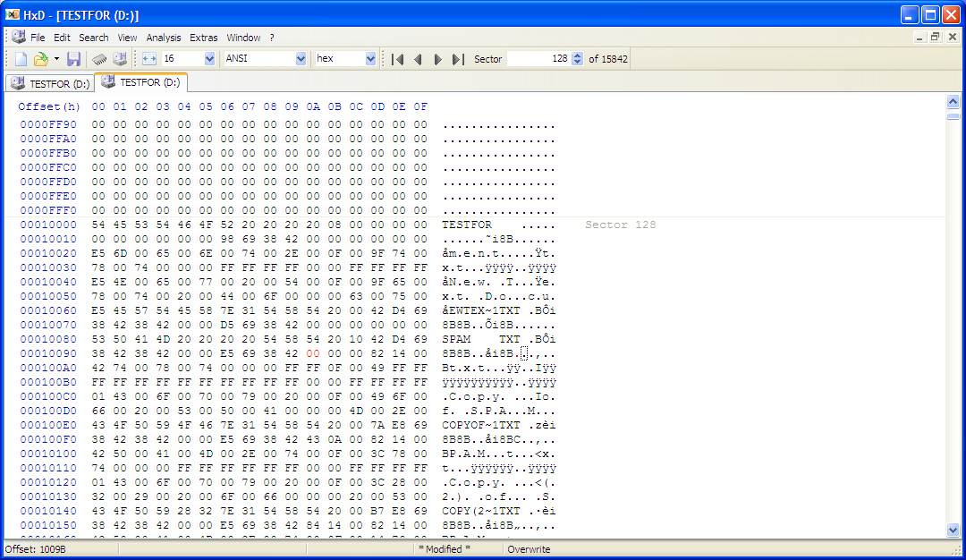
Task: Click the offset 0000FF90 row label
Action: coord(48,124)
